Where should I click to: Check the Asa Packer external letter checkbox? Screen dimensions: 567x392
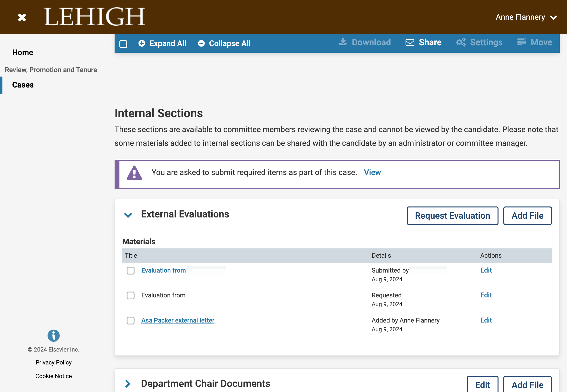point(131,320)
